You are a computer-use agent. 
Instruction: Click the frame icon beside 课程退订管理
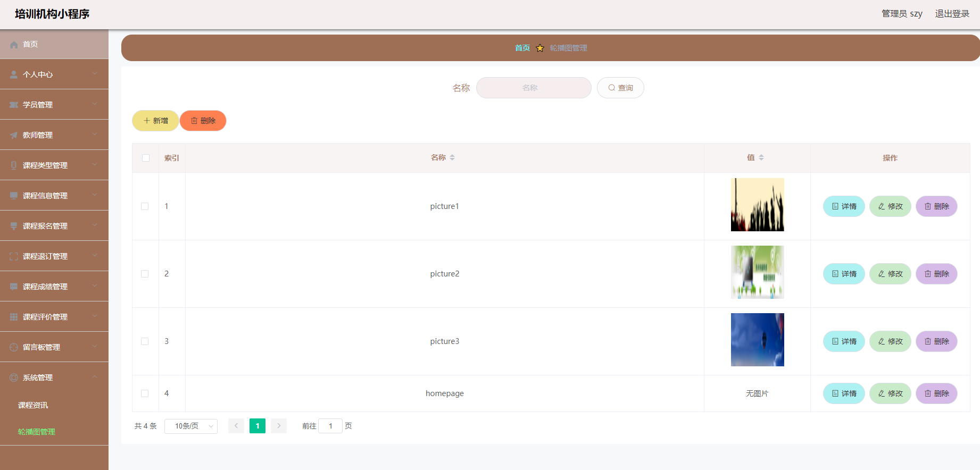click(x=14, y=257)
